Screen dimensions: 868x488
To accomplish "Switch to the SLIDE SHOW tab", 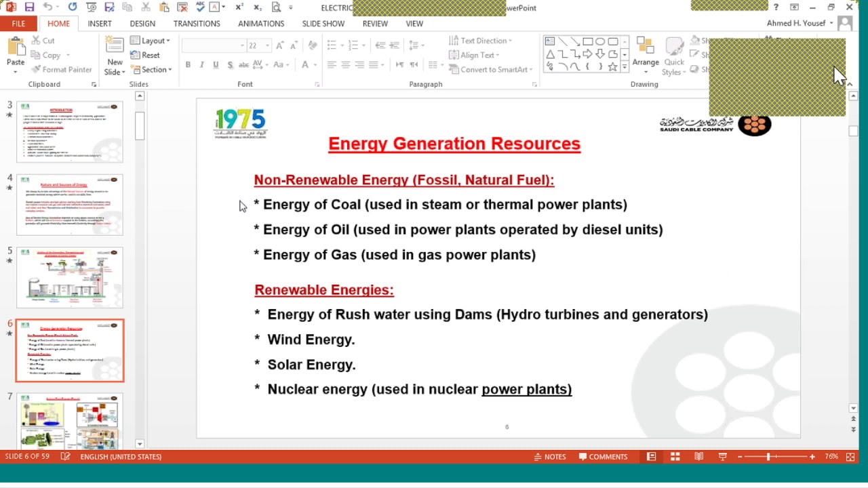I will pyautogui.click(x=323, y=23).
